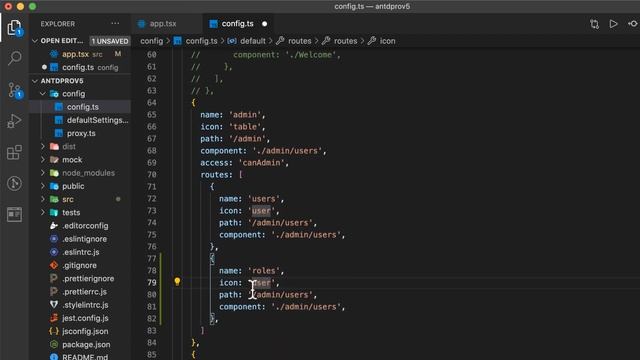This screenshot has height=360, width=640.
Task: Collapse the ANTDPROV5 project section
Action: (35, 81)
